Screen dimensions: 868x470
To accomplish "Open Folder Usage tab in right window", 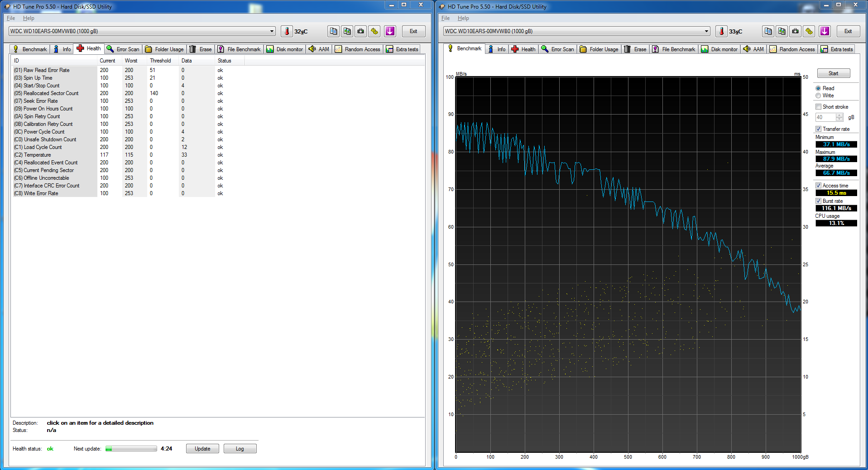I will (599, 49).
